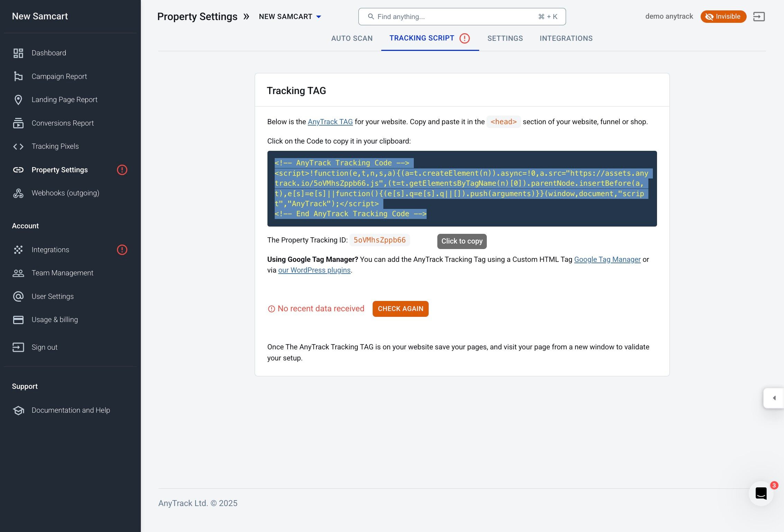Click the demo anytrack account name
The height and width of the screenshot is (532, 784).
coord(669,17)
